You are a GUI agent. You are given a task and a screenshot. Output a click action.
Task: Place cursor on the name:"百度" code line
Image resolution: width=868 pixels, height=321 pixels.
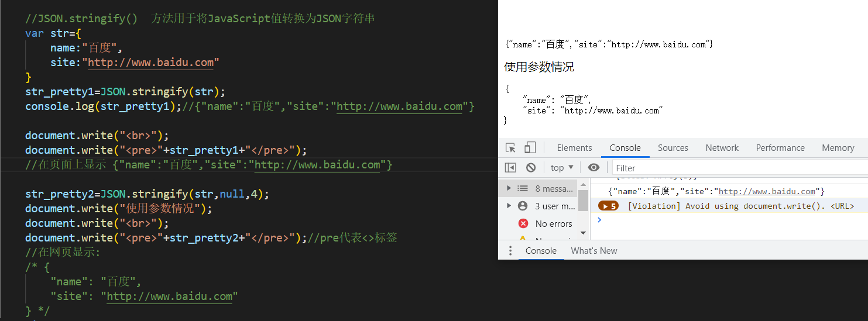[87, 48]
